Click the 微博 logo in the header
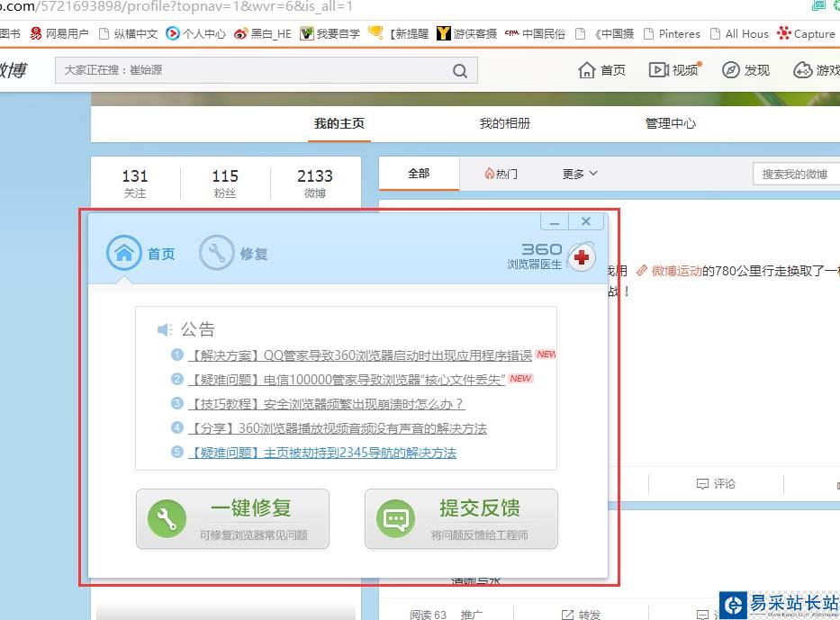 [x=13, y=69]
